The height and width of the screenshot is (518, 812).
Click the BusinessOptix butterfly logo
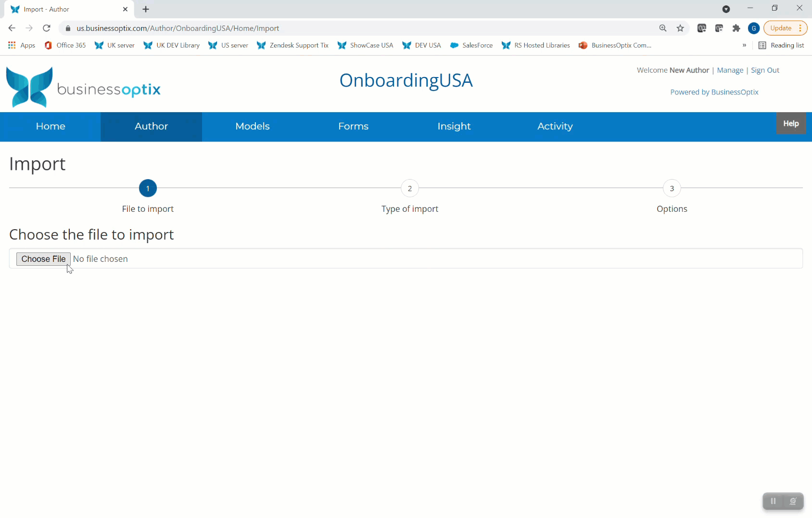(29, 87)
